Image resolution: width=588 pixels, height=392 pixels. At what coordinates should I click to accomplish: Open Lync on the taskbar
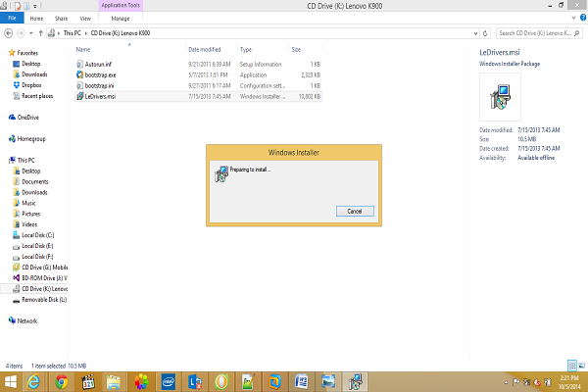[x=195, y=382]
